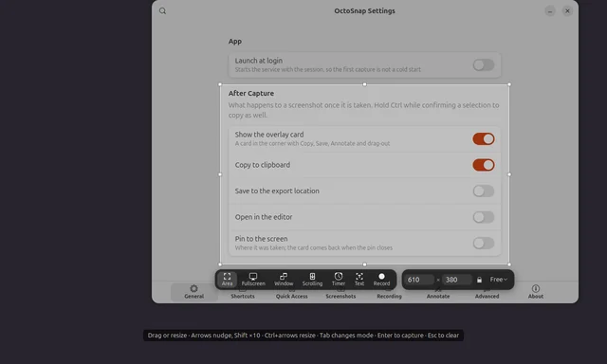Click the 'After Capture' section heading
Image resolution: width=607 pixels, height=364 pixels.
pyautogui.click(x=250, y=93)
